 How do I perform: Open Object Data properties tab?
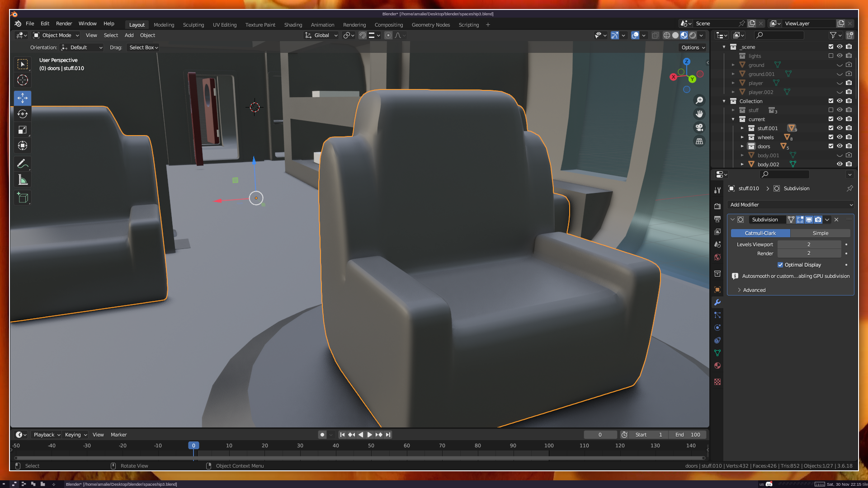[x=717, y=353]
